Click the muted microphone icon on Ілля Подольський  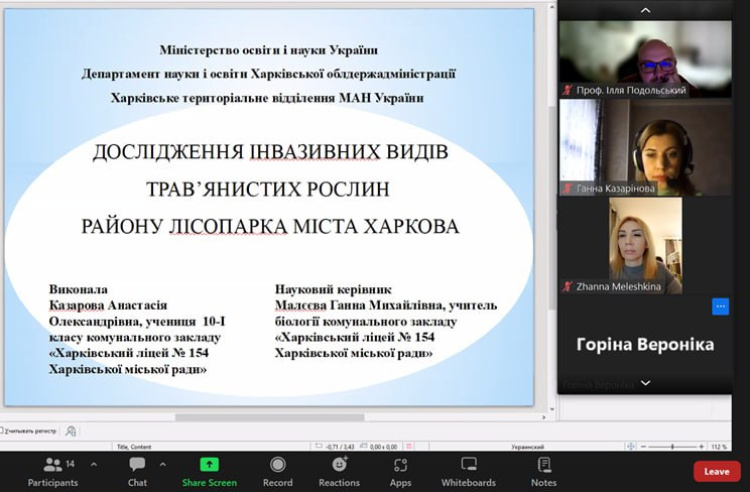tap(567, 90)
